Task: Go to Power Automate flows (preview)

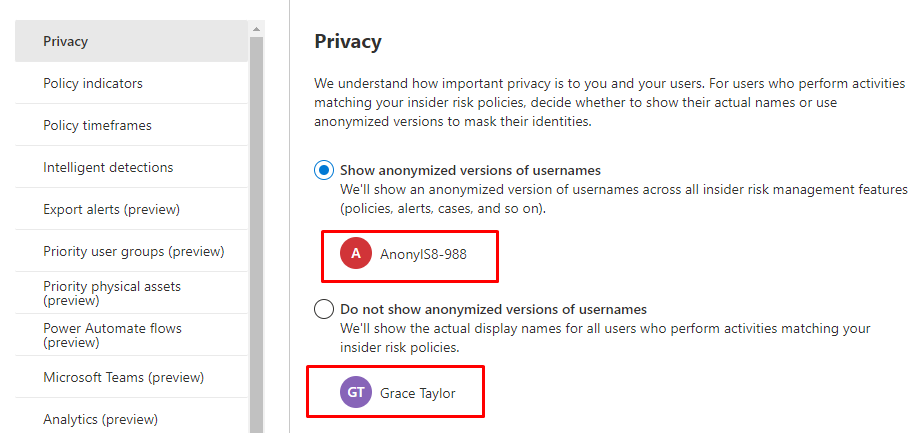Action: (131, 335)
